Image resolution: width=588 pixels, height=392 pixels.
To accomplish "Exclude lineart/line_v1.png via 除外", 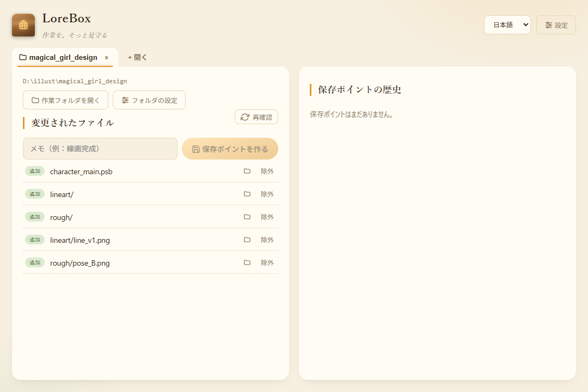I will click(x=267, y=240).
